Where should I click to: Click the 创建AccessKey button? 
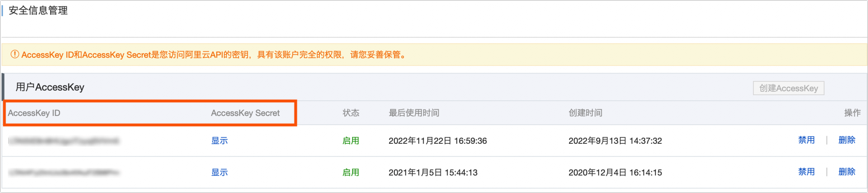pos(788,88)
